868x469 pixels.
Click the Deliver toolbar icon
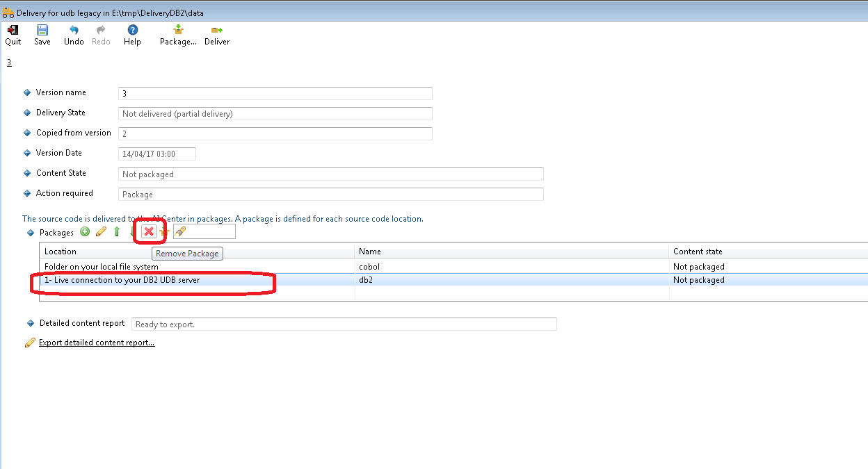point(217,31)
